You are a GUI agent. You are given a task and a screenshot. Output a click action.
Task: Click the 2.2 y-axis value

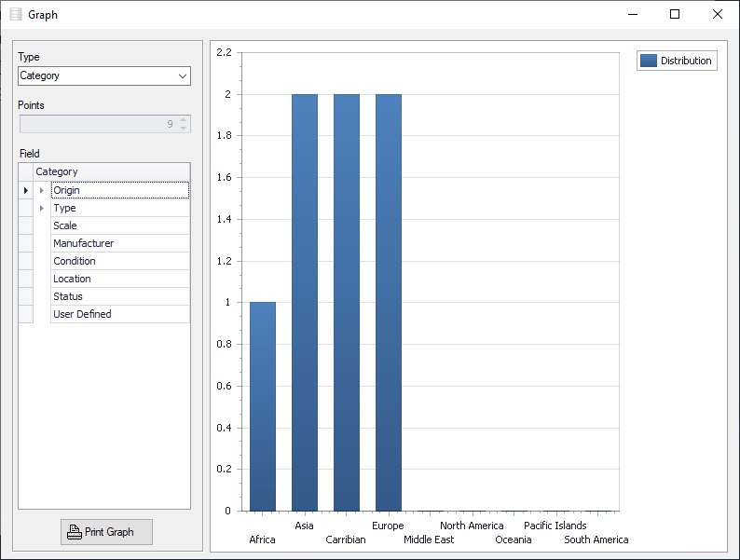225,52
